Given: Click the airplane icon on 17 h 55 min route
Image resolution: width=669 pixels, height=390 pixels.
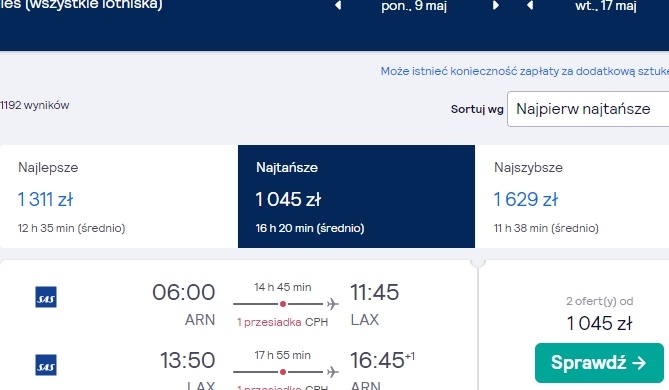Looking at the screenshot, I should 333,372.
